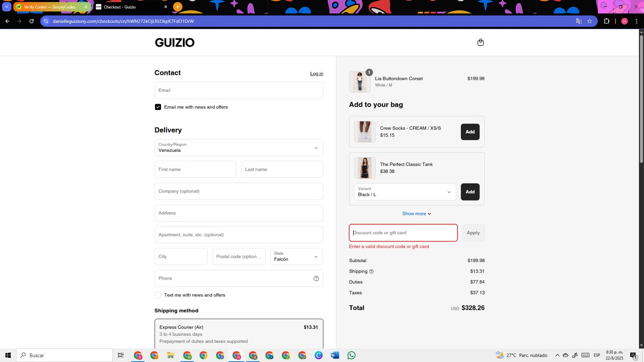Click the discount code or gift card field

(403, 233)
